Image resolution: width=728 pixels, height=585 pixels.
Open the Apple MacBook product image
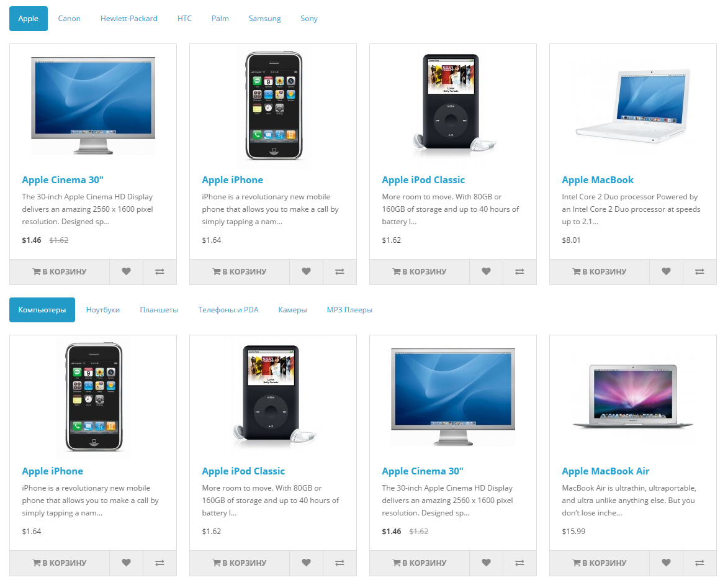pyautogui.click(x=633, y=106)
